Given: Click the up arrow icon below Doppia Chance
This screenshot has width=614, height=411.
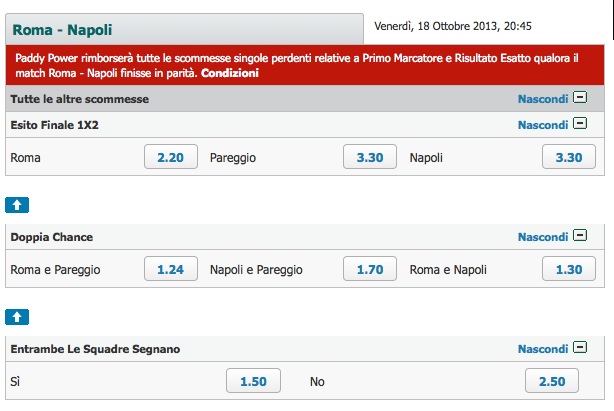Looking at the screenshot, I should (x=17, y=317).
